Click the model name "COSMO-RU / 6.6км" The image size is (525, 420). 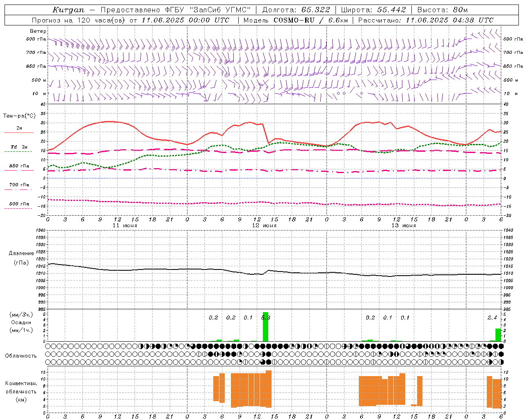[310, 20]
